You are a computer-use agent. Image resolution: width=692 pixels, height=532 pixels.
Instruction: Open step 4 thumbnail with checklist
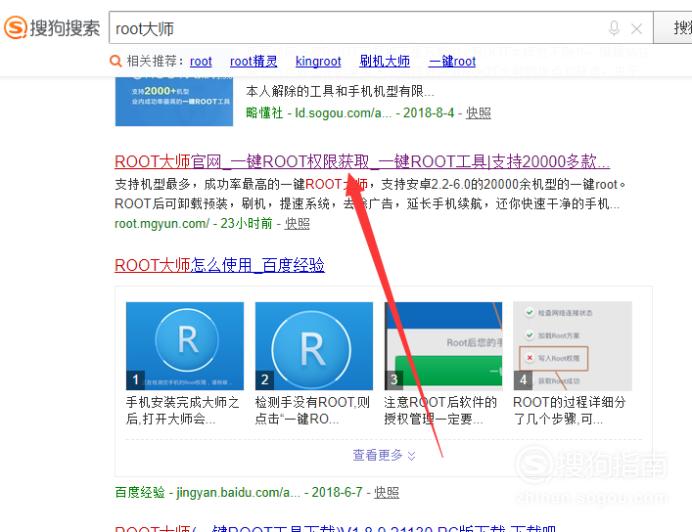(x=572, y=346)
